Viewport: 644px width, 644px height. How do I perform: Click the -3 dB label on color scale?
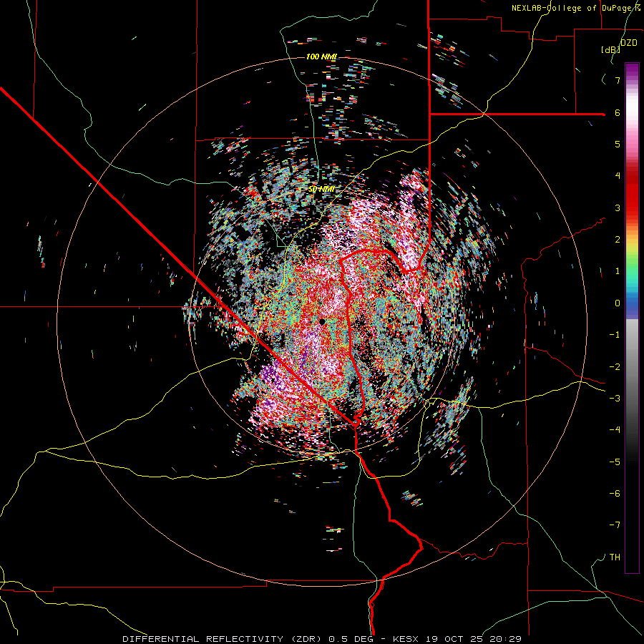point(615,399)
